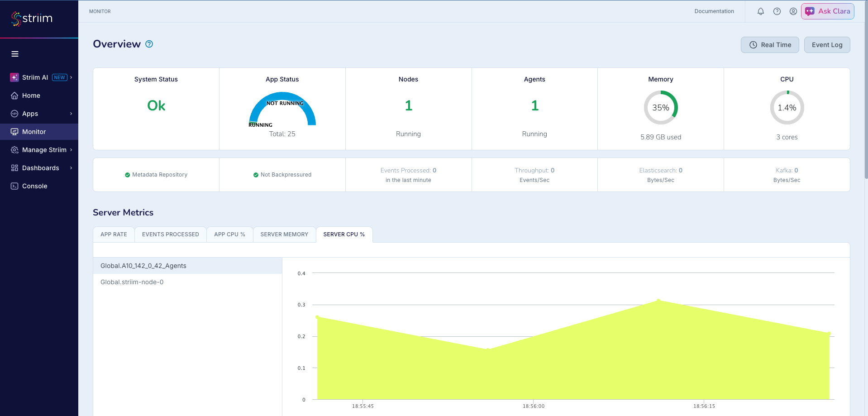The width and height of the screenshot is (868, 416).
Task: Switch to the APP CPU % tab
Action: pyautogui.click(x=229, y=234)
